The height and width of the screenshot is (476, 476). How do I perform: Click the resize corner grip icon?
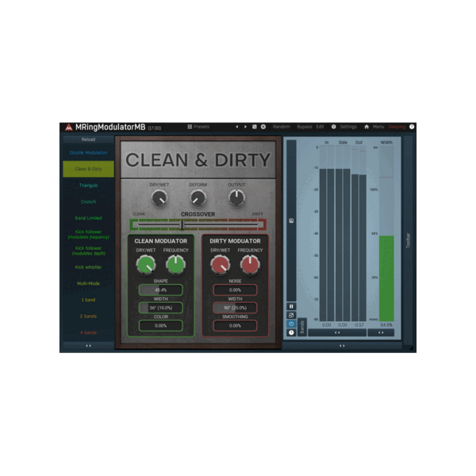point(411,348)
